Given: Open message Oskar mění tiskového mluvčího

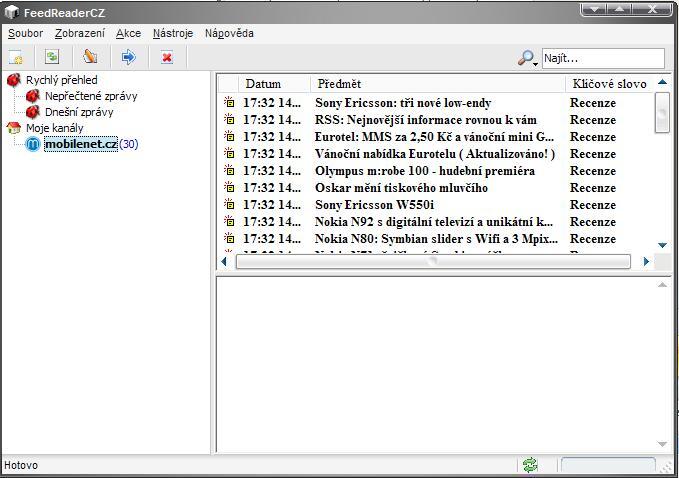Looking at the screenshot, I should (x=401, y=188).
